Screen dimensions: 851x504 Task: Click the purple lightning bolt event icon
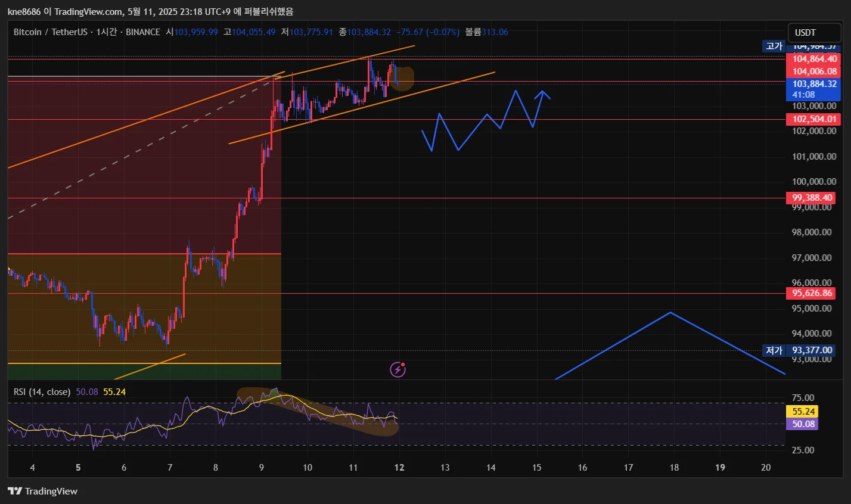click(x=397, y=369)
